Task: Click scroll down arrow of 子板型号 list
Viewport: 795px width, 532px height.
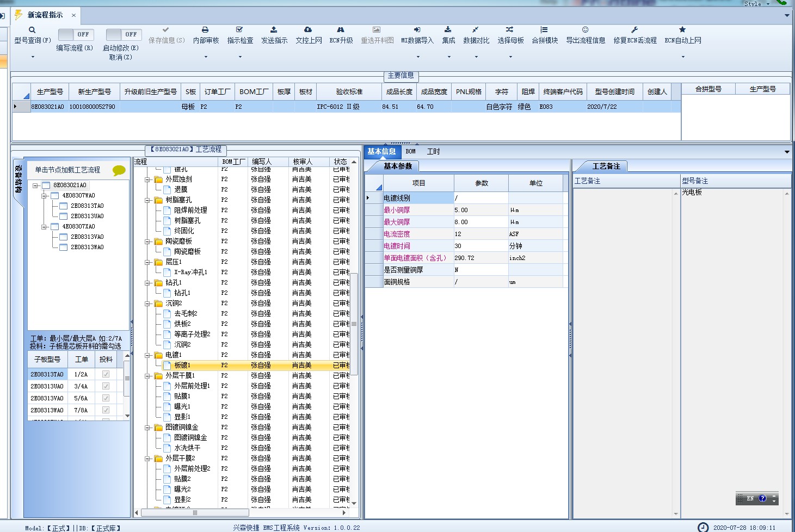Action: tap(127, 416)
